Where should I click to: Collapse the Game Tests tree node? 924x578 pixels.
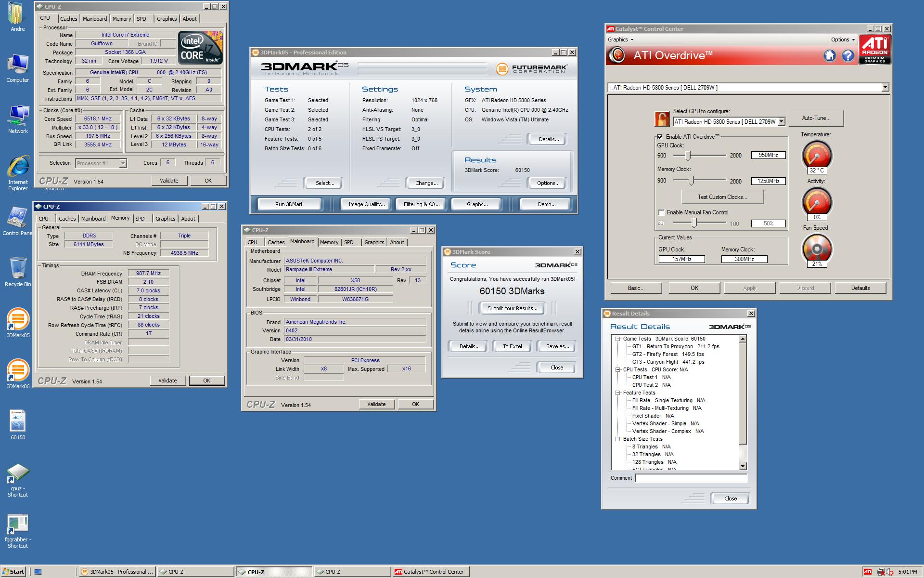(618, 339)
